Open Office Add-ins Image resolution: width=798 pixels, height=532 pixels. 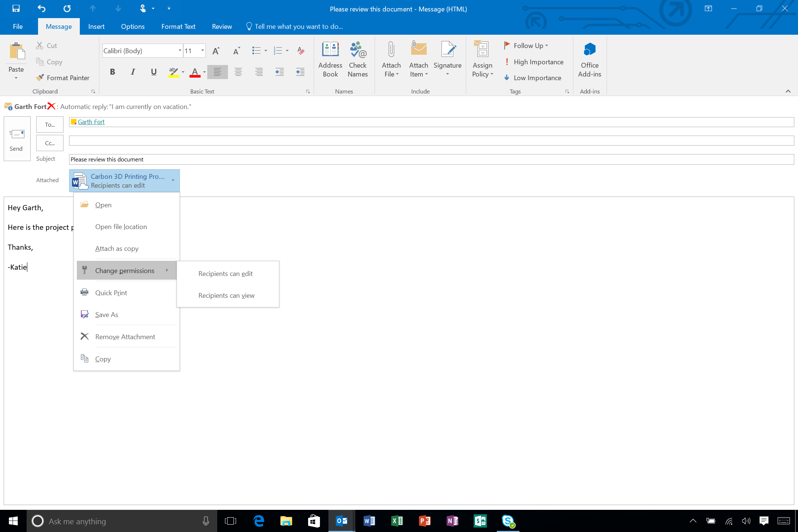(x=589, y=59)
